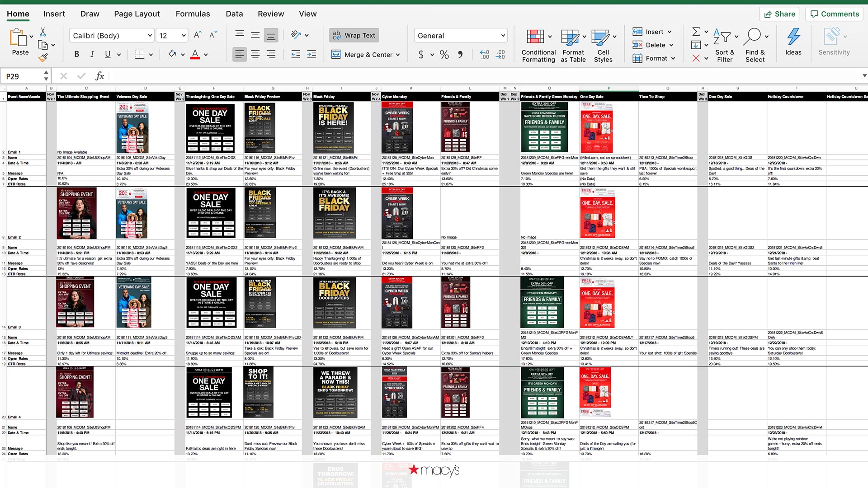
Task: Click the Find & Select magnifier icon
Action: [754, 37]
